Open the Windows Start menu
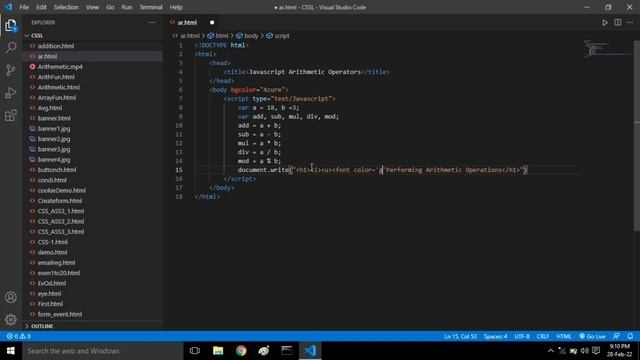The image size is (640, 360). pos(11,351)
